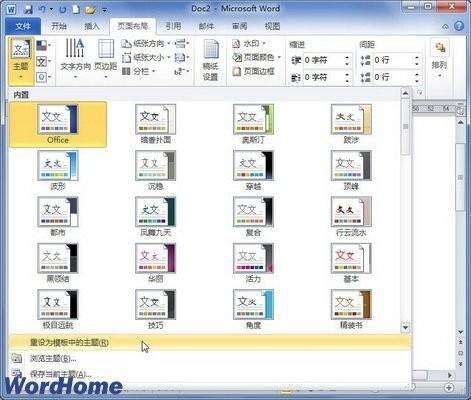Open the theme fonts dropdown

point(43,61)
